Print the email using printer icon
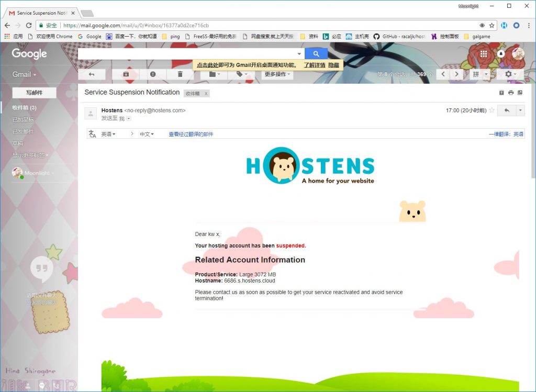 (511, 93)
